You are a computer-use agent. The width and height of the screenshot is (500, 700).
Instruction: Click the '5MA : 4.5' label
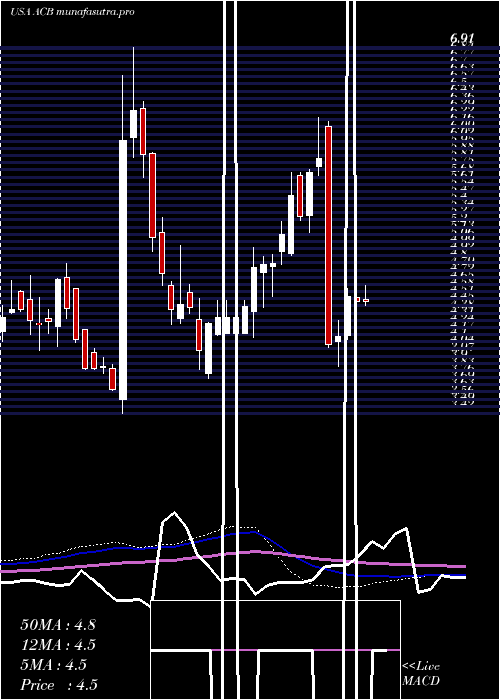click(54, 665)
